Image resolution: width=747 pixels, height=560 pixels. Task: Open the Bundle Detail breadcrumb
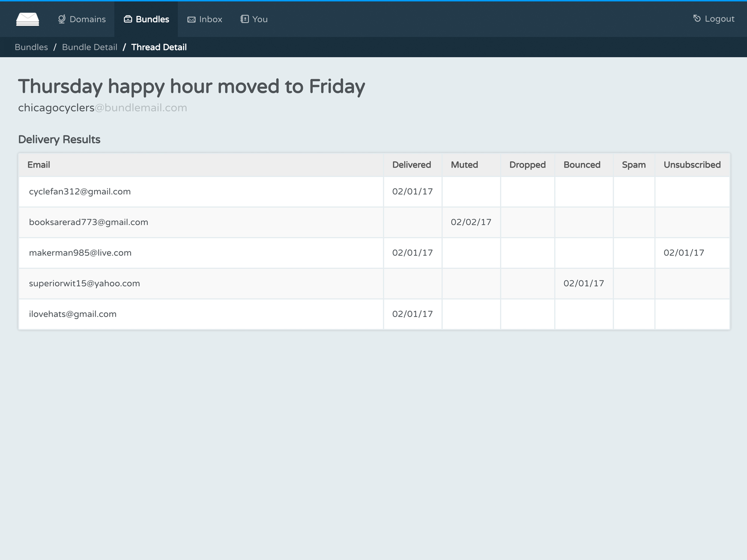point(90,47)
